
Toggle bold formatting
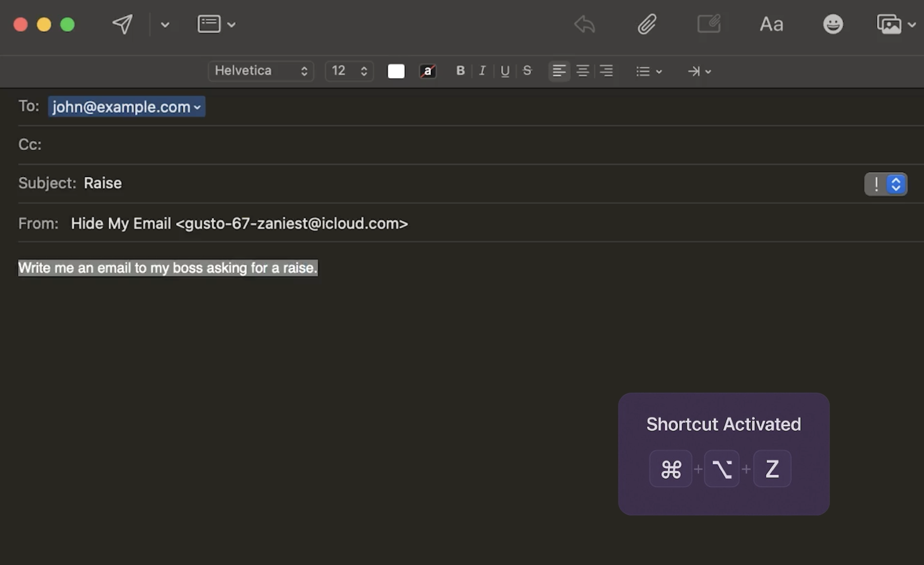460,71
